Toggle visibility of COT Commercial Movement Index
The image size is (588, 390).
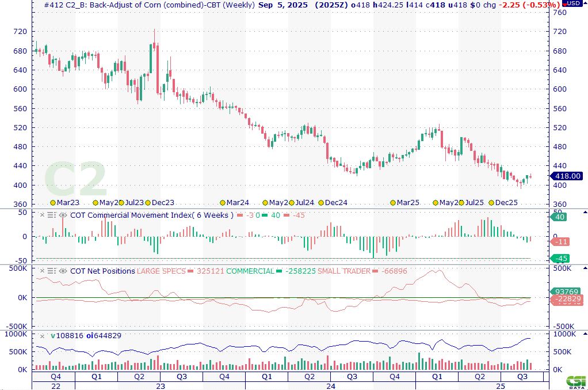tap(63, 215)
